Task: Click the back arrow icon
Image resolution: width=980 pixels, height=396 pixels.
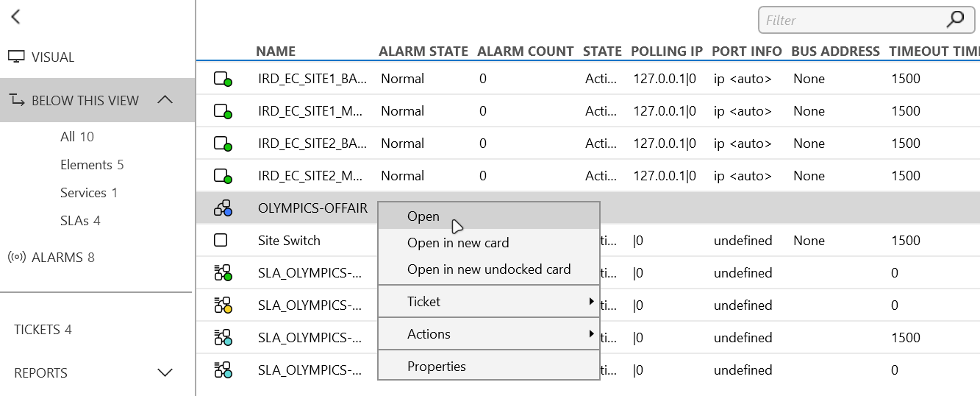Action: click(15, 17)
